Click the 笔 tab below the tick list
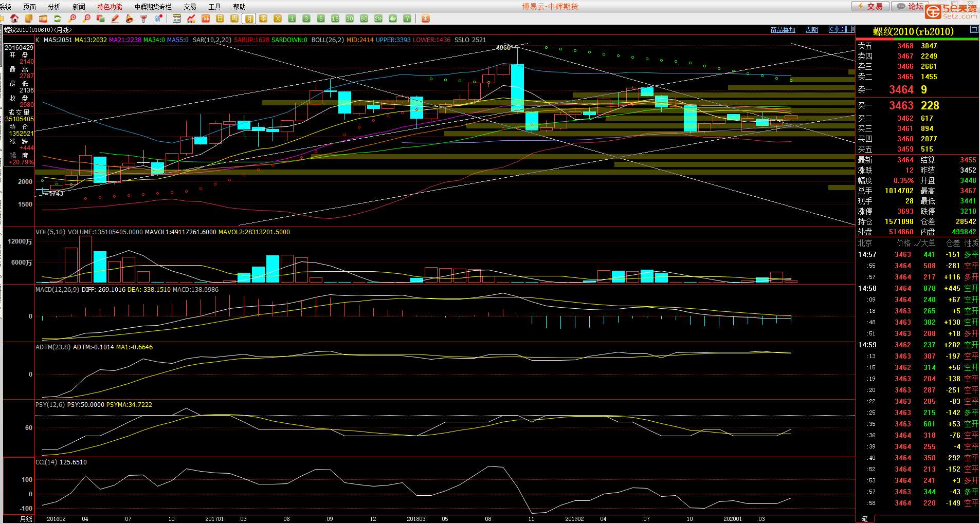 pos(864,519)
